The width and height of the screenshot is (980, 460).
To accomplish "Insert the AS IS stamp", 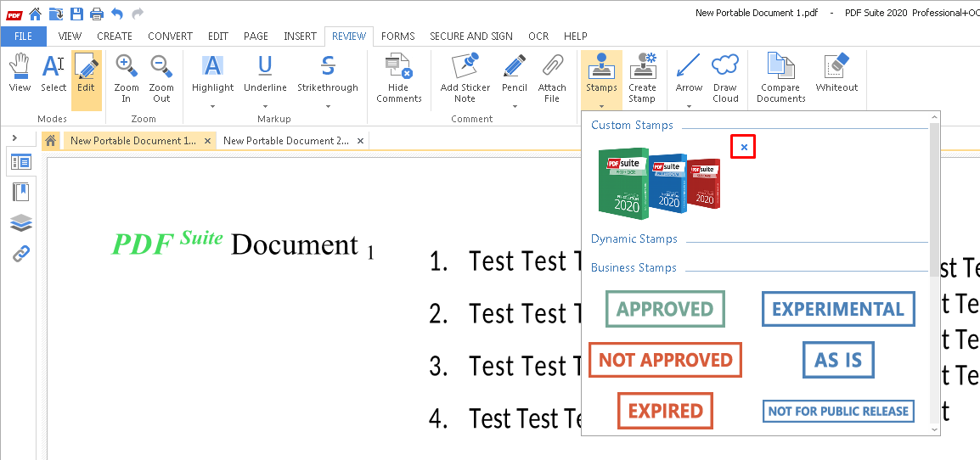I will click(838, 360).
